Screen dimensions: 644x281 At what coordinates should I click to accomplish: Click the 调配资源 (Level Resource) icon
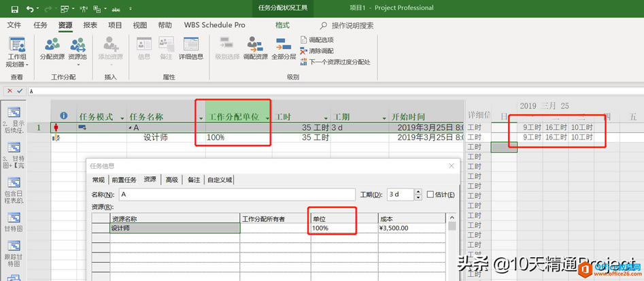click(255, 49)
